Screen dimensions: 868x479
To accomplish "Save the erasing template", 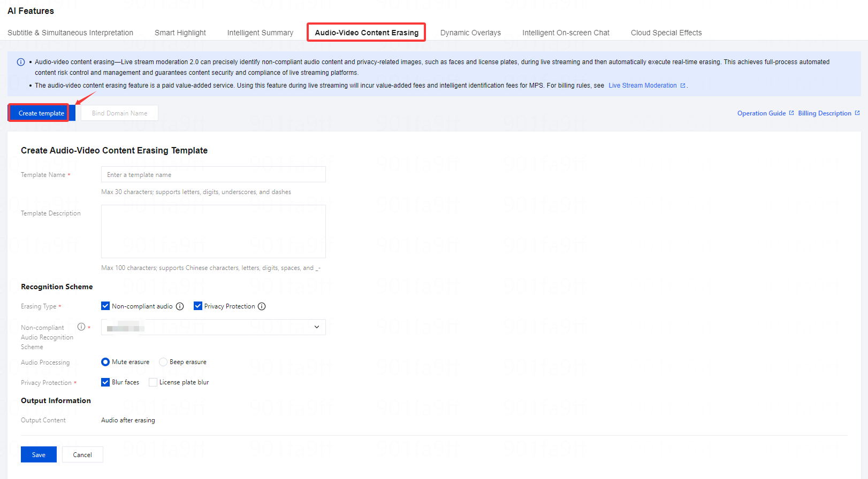I will 39,454.
